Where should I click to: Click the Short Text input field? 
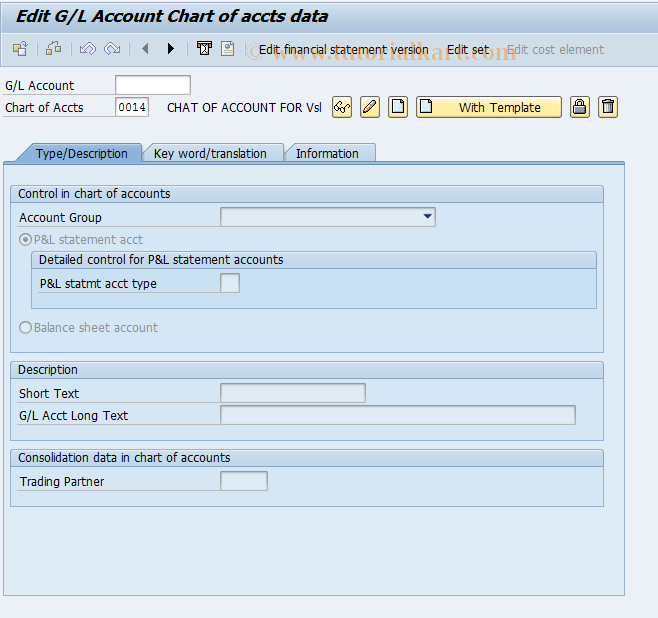click(x=293, y=393)
